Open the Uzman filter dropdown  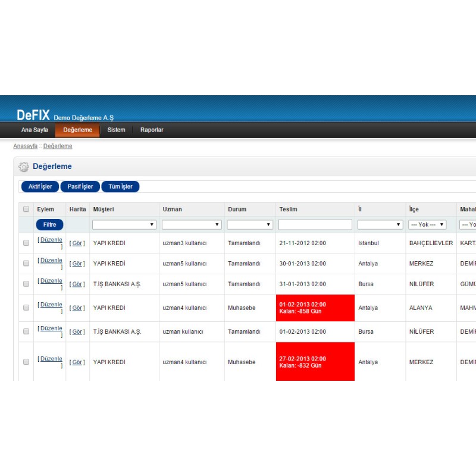coord(192,225)
